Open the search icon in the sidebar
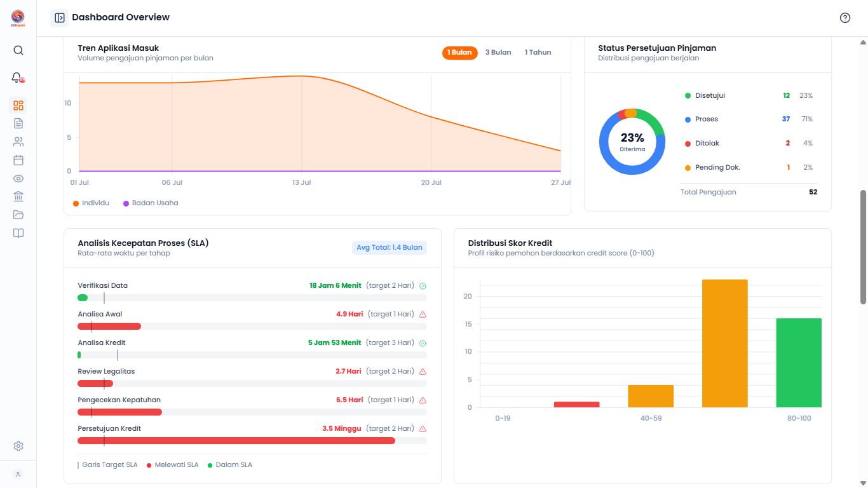This screenshot has width=868, height=488. 18,50
